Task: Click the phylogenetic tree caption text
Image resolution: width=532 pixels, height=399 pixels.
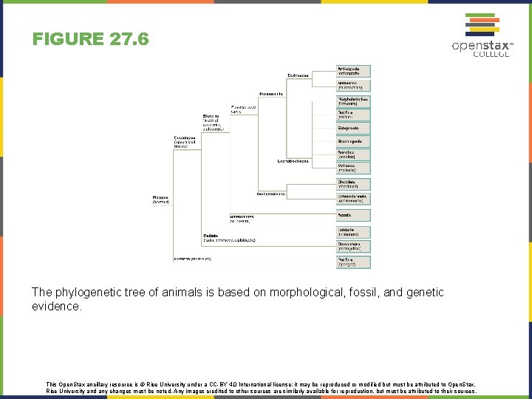Action: [x=237, y=299]
